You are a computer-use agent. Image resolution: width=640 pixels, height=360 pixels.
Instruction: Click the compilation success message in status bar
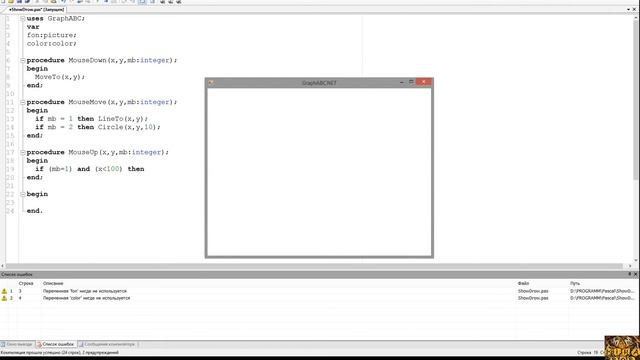(60, 353)
